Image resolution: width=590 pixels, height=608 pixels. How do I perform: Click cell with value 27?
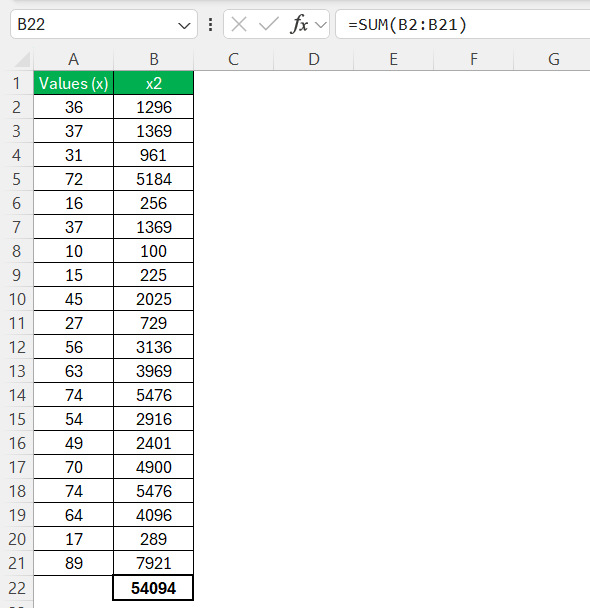pyautogui.click(x=74, y=323)
